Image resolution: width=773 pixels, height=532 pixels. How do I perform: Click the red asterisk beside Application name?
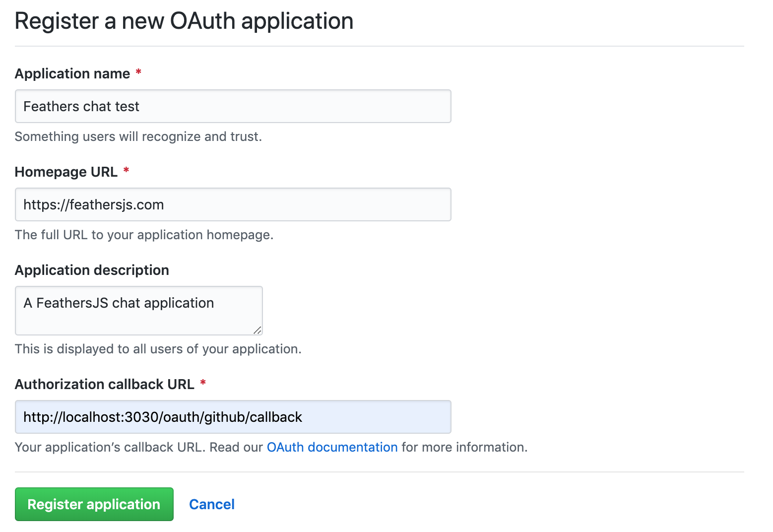tap(137, 72)
